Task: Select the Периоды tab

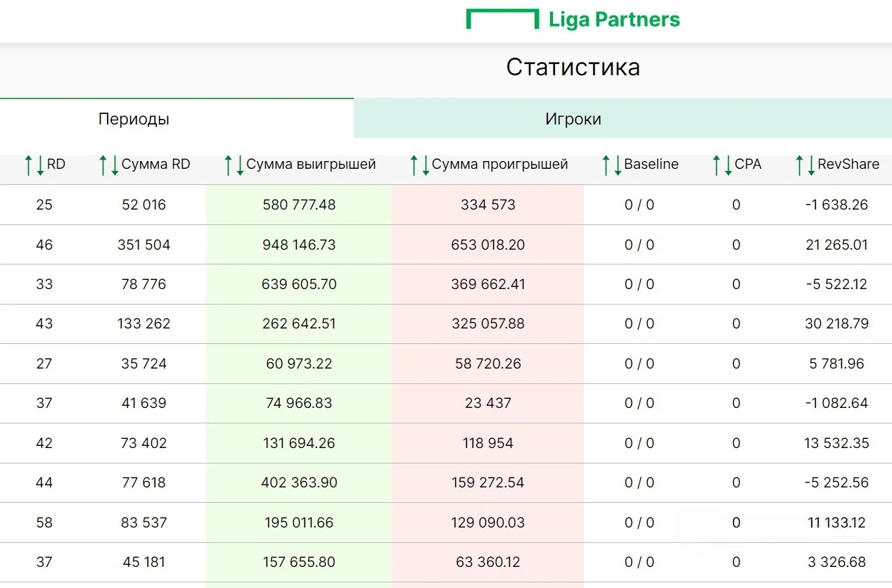Action: (x=134, y=118)
